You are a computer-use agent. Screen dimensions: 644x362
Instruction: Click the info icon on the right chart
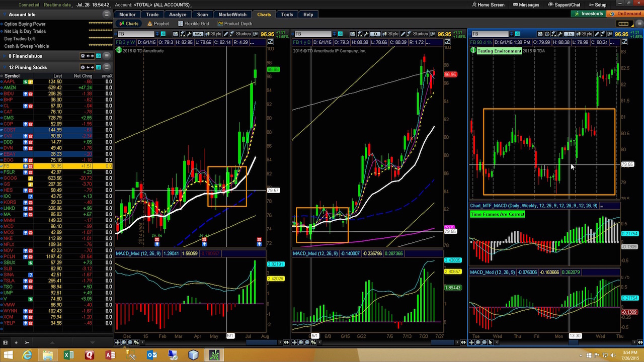click(x=472, y=51)
